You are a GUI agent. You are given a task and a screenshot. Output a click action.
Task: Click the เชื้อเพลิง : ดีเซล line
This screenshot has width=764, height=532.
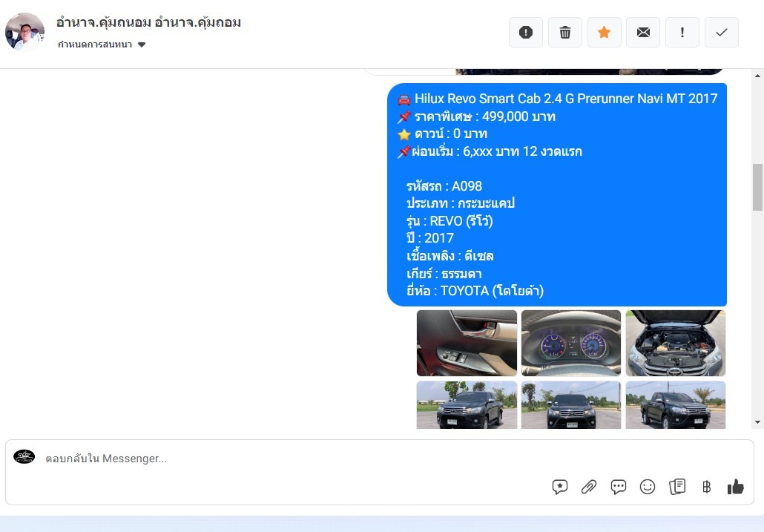pyautogui.click(x=450, y=256)
